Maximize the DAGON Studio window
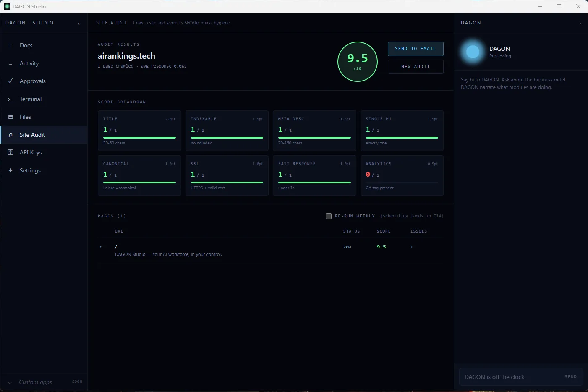Image resolution: width=588 pixels, height=392 pixels. coord(559,6)
